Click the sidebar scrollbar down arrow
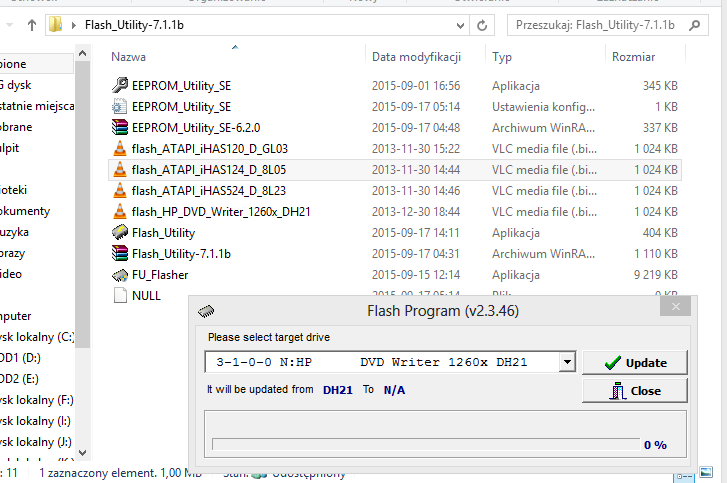This screenshot has width=727, height=483. click(83, 453)
